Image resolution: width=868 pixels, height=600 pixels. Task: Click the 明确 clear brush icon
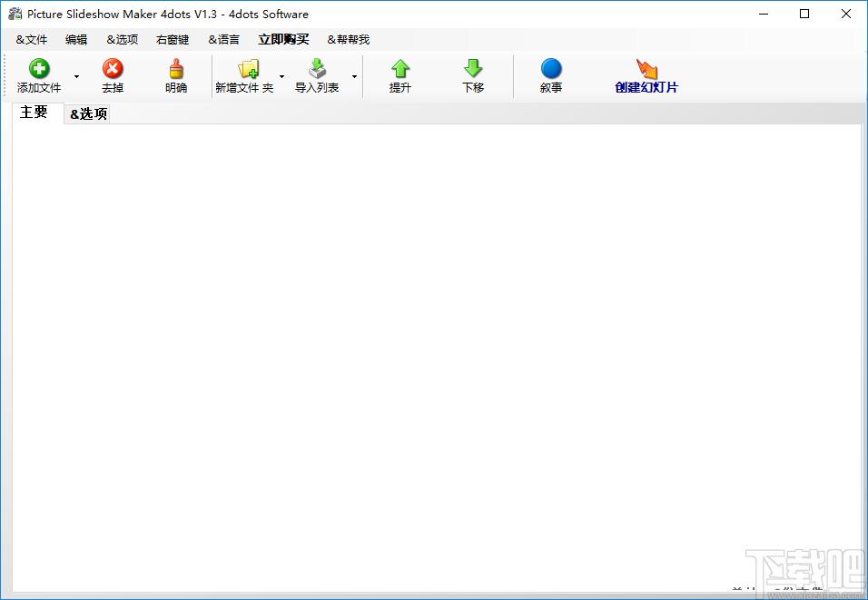[x=176, y=69]
